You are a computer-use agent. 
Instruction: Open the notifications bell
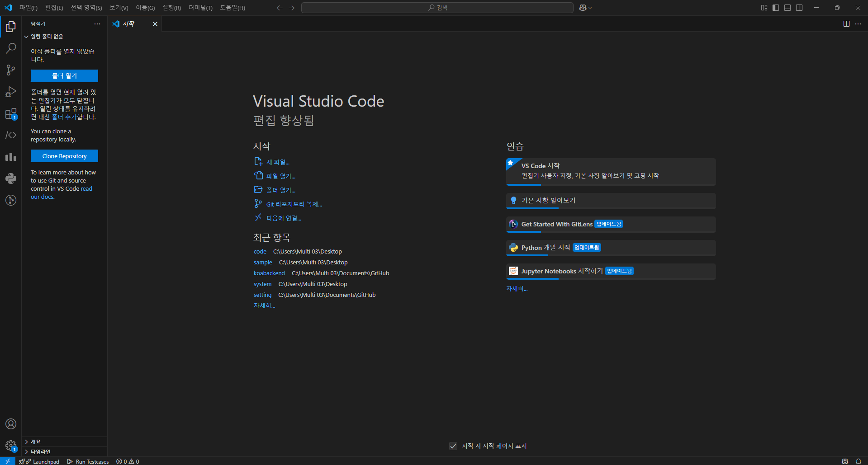coord(859,461)
